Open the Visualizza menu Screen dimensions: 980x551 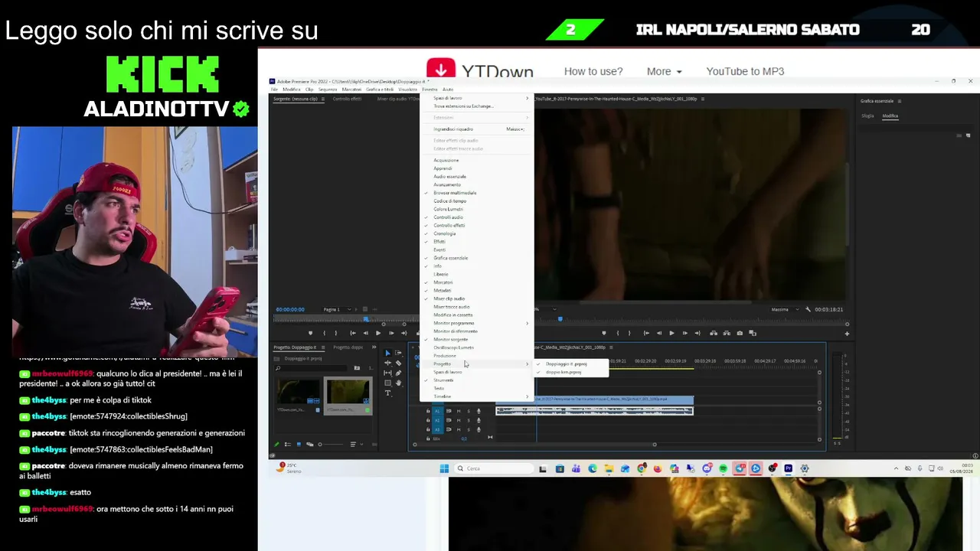tap(408, 90)
